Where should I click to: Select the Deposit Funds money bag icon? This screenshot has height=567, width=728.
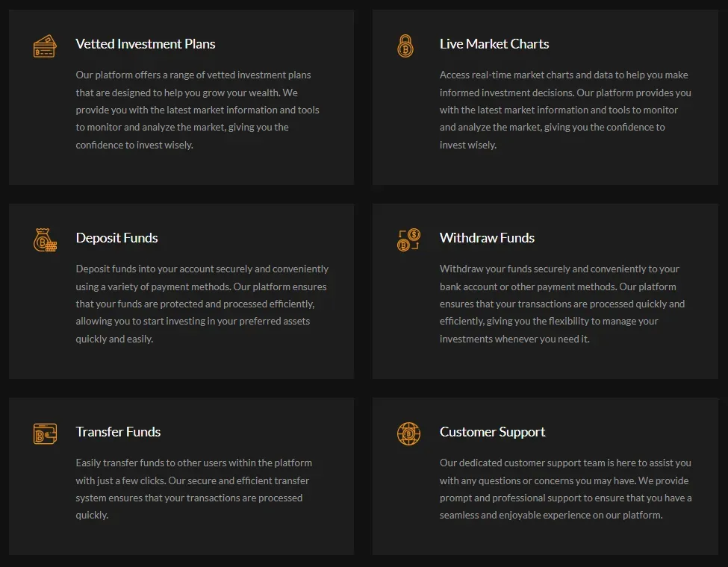(x=45, y=239)
